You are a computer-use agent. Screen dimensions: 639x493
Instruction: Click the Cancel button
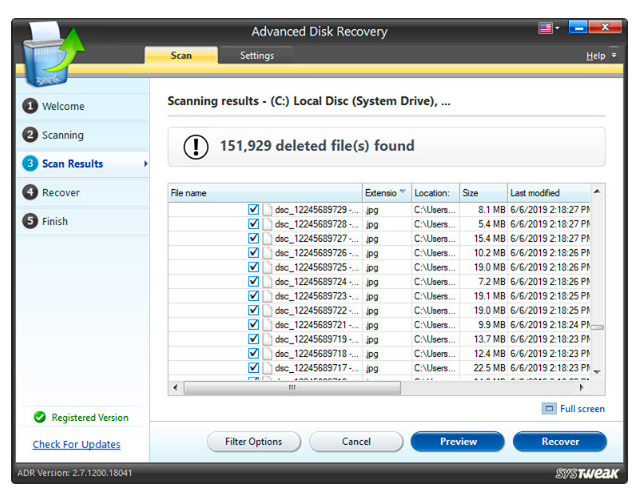click(356, 442)
